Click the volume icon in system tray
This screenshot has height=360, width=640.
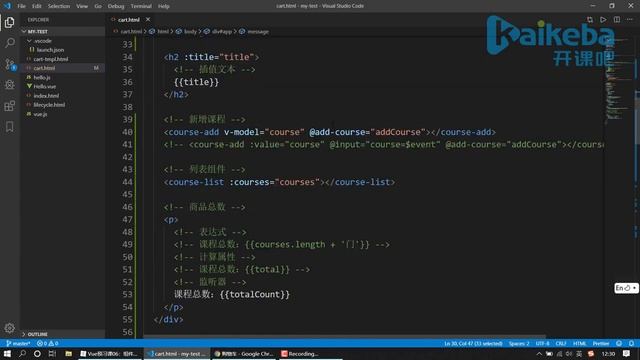[569, 354]
